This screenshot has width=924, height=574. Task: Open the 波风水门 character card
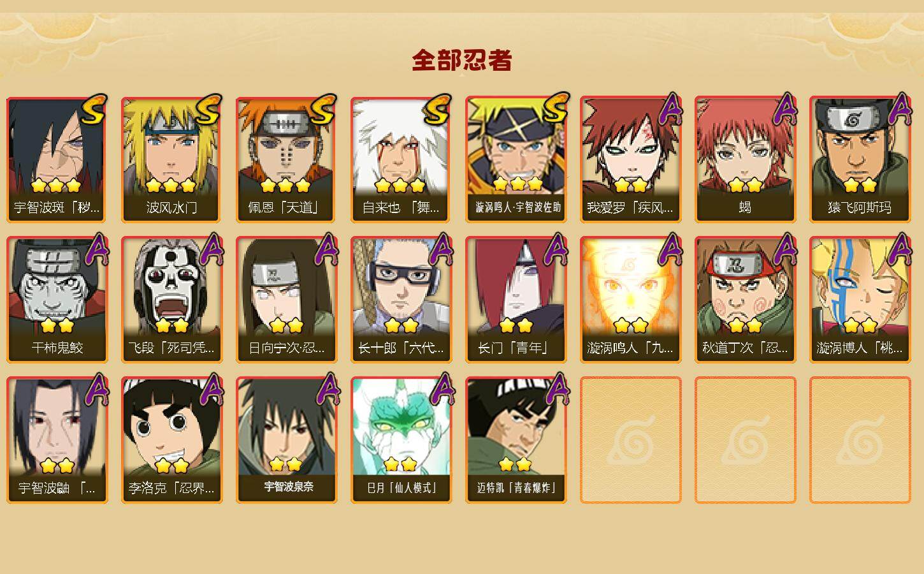(172, 159)
